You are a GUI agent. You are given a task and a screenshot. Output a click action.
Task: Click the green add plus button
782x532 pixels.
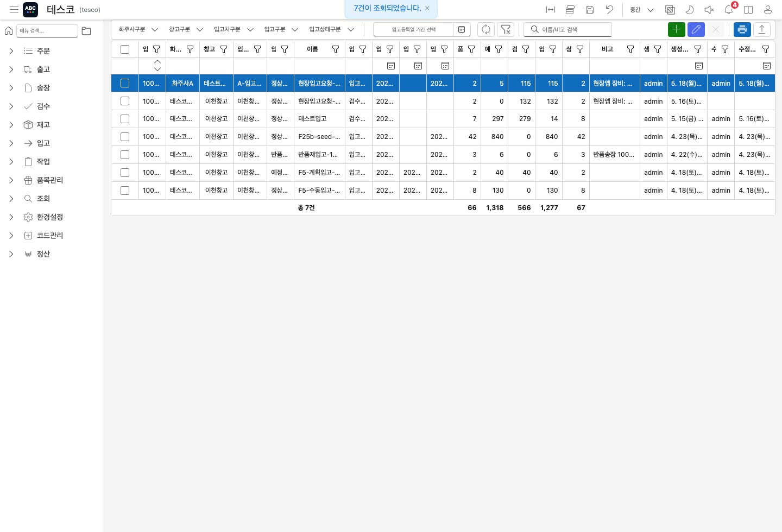point(676,29)
